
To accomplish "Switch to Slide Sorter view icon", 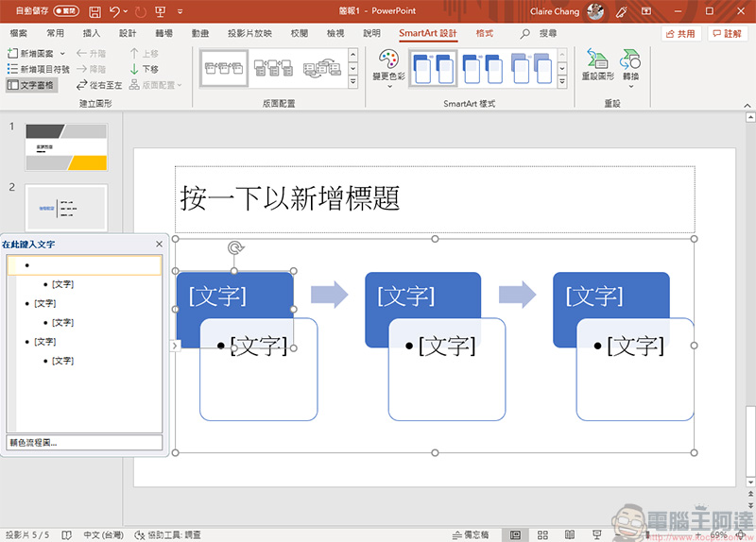I will point(542,534).
